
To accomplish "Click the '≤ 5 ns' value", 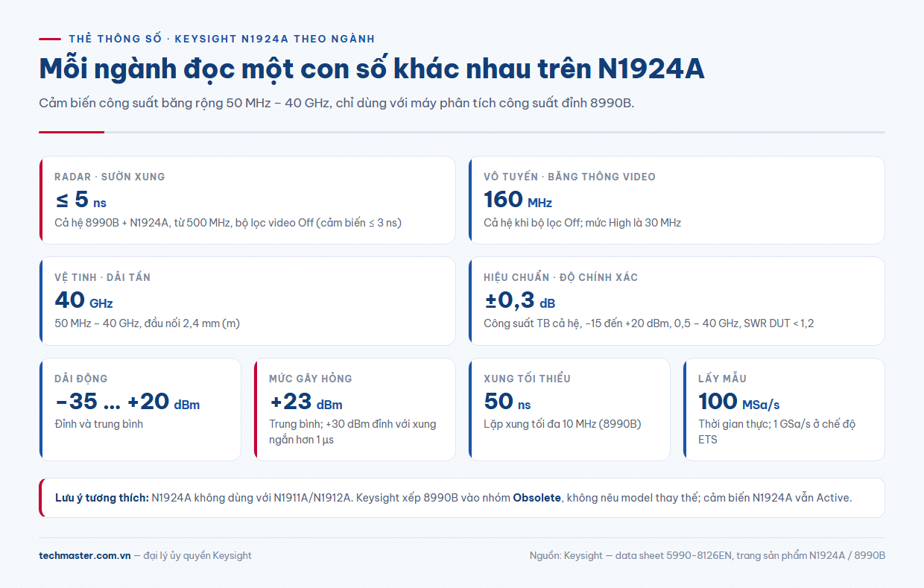I will click(80, 200).
